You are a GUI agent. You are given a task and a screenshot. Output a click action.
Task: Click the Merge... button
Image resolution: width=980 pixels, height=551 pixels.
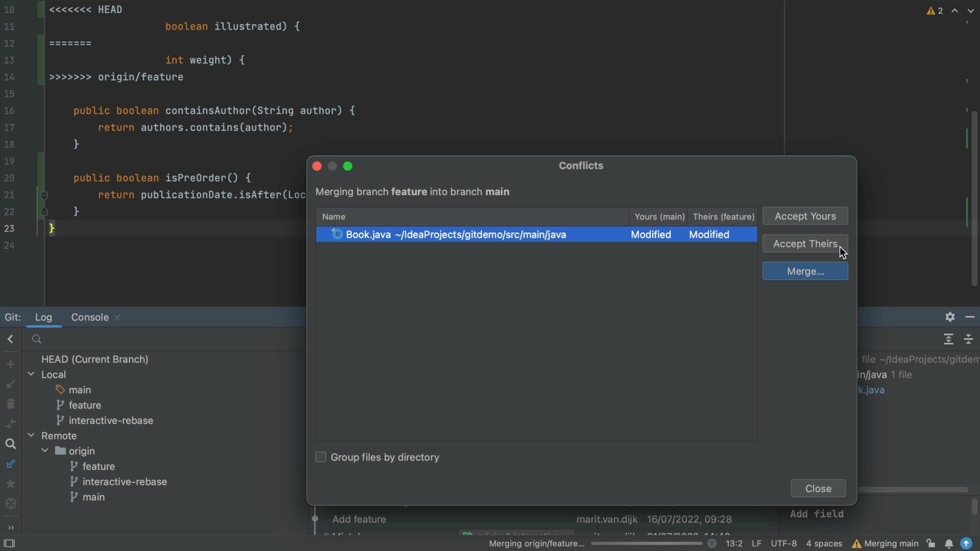[805, 271]
